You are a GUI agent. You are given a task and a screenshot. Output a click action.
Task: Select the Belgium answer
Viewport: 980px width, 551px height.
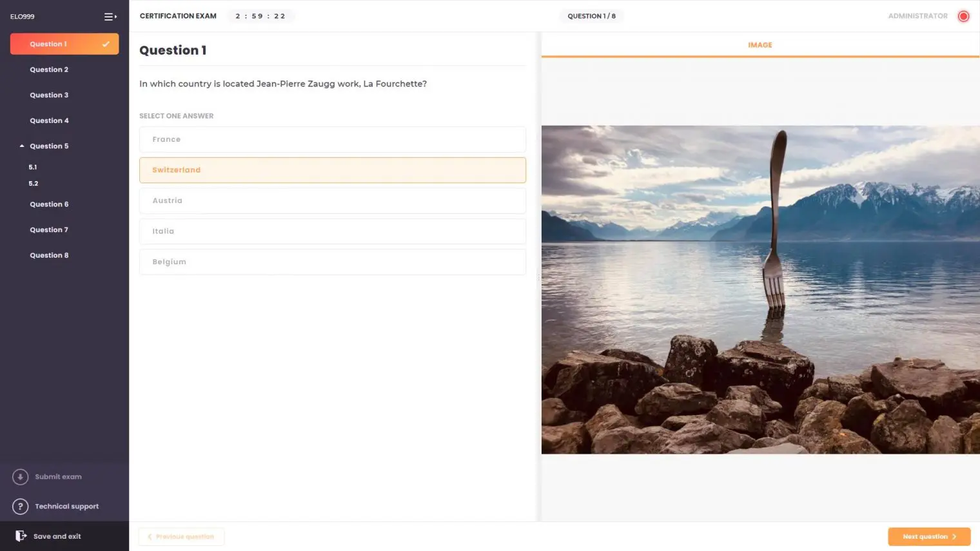click(x=333, y=262)
